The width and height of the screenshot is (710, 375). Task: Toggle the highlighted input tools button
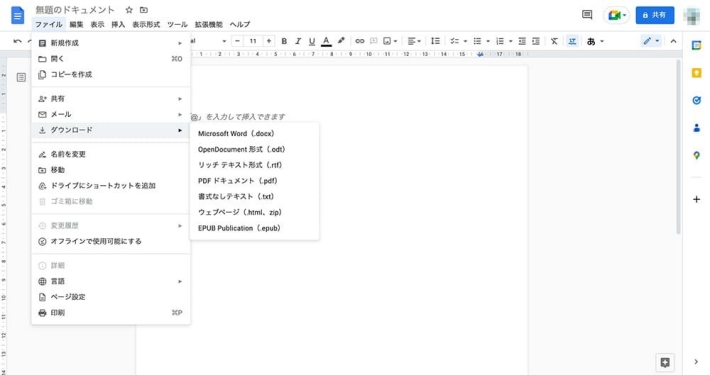pos(572,41)
